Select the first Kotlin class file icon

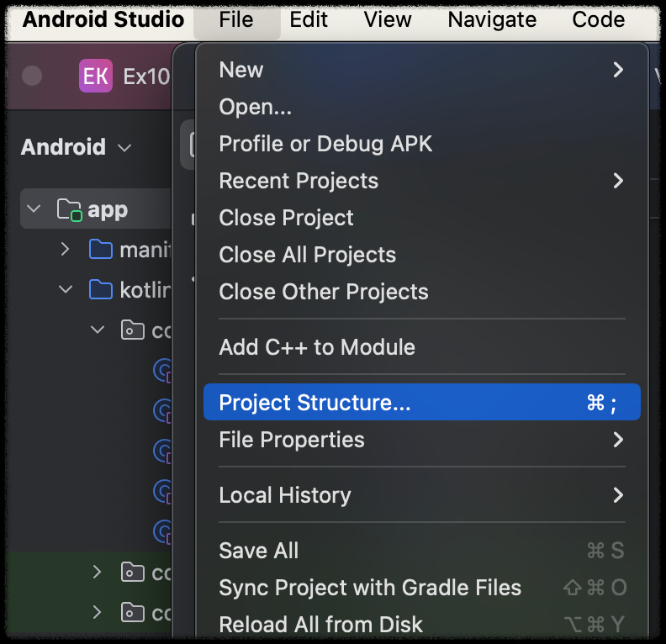tap(162, 371)
